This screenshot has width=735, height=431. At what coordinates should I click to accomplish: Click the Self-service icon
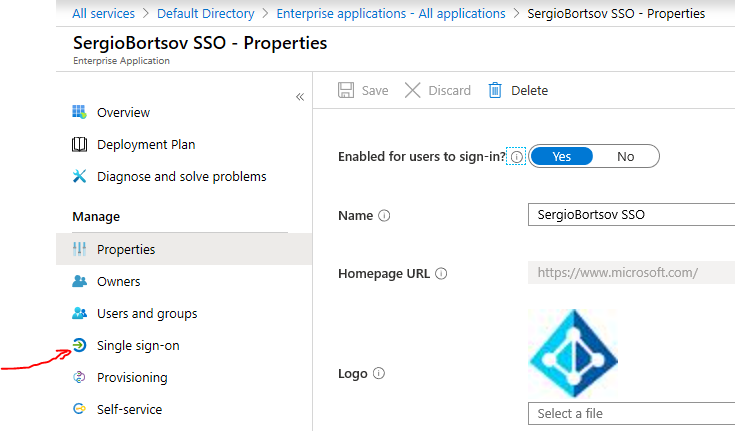pyautogui.click(x=80, y=409)
